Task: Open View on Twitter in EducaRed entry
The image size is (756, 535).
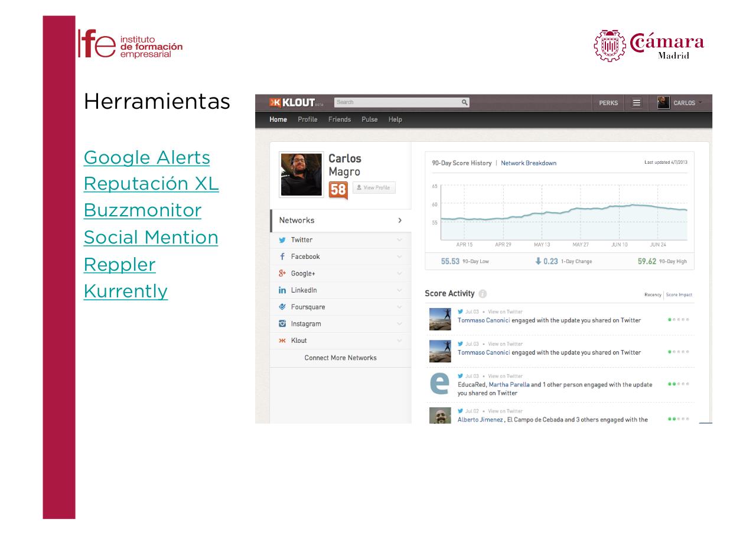Action: coord(506,376)
